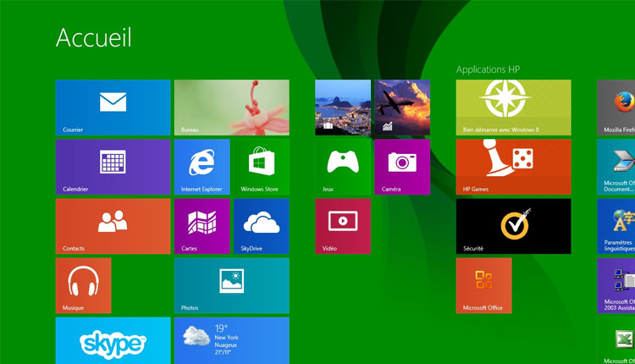Open the SkyDrive tile
Viewport: 635px width, 364px height.
[x=262, y=226]
